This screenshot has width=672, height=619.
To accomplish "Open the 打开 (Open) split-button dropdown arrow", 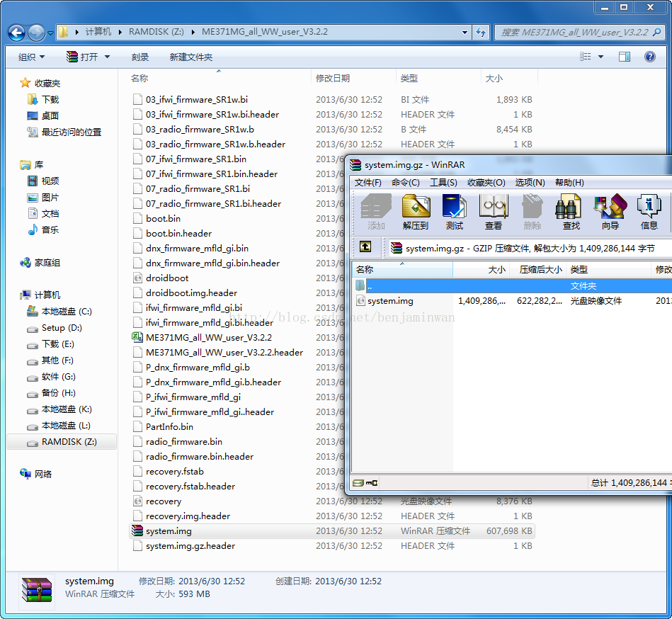I will (x=108, y=57).
